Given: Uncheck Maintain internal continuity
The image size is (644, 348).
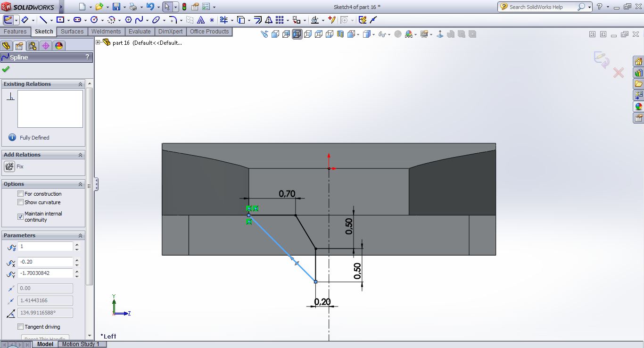Looking at the screenshot, I should [x=20, y=216].
